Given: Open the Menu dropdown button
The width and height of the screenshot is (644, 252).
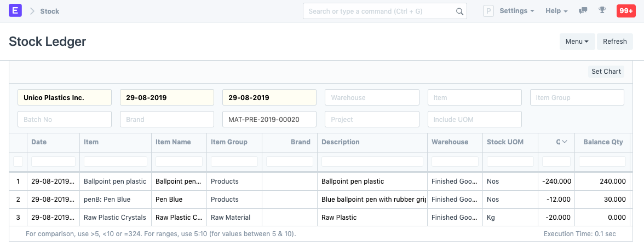Looking at the screenshot, I should click(577, 42).
